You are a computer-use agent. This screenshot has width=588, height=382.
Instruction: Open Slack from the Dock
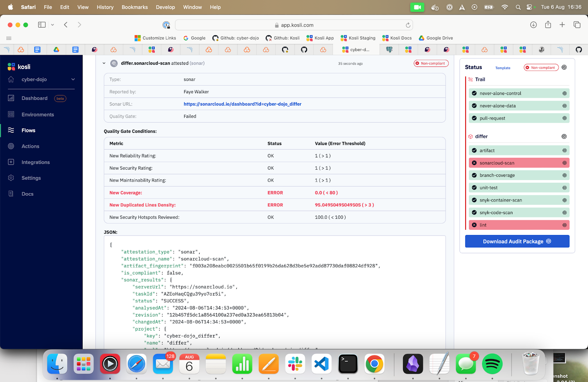[295, 364]
